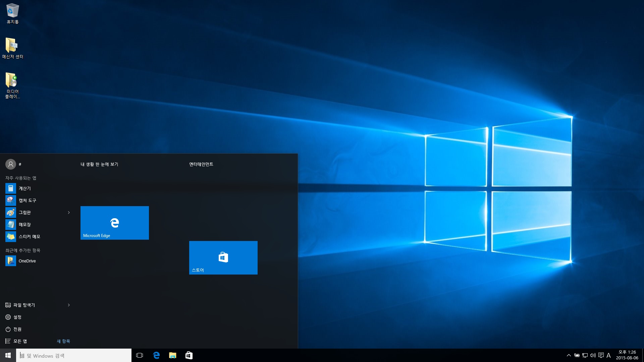Image resolution: width=644 pixels, height=362 pixels.
Task: Click the taskbar clock 오후 1:26
Action: pyautogui.click(x=627, y=355)
